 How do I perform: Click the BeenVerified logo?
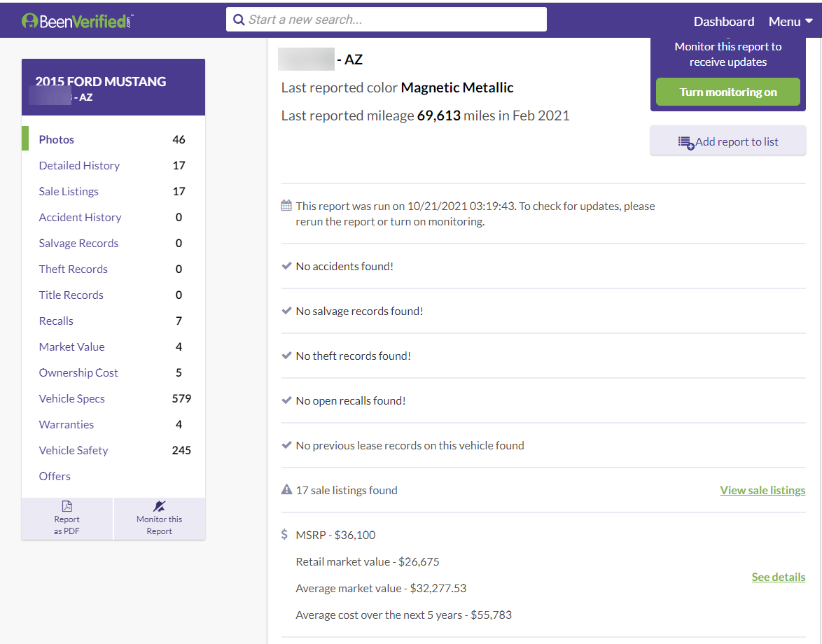tap(77, 21)
